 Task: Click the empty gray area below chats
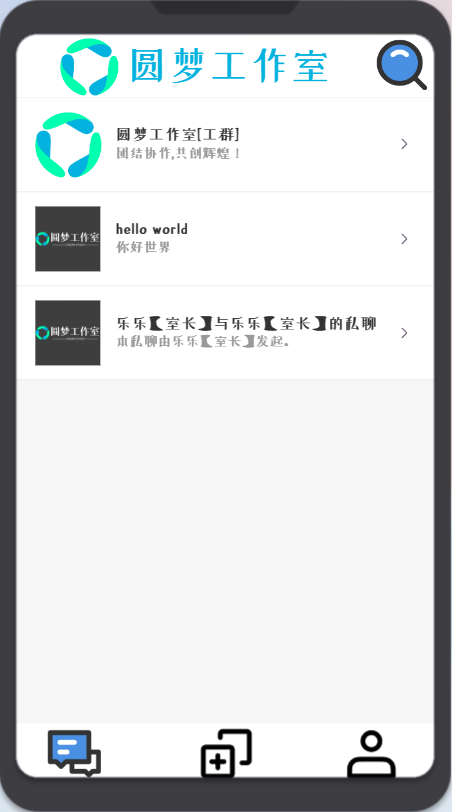tap(225, 552)
